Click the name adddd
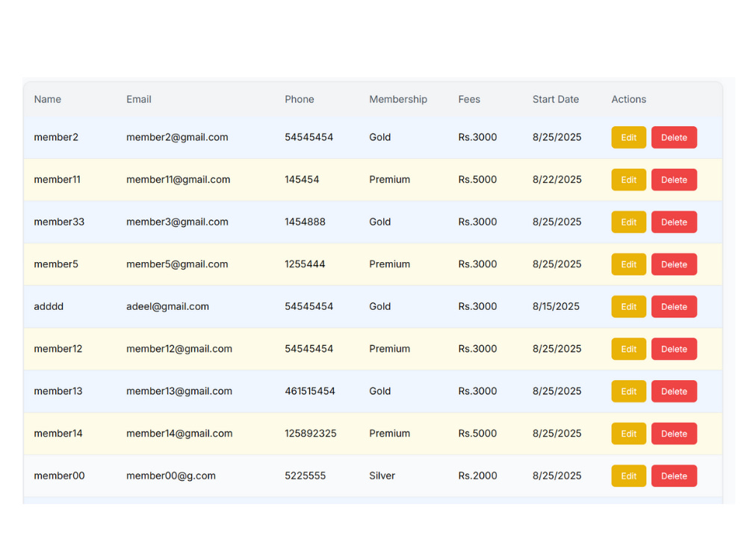 [x=49, y=307]
